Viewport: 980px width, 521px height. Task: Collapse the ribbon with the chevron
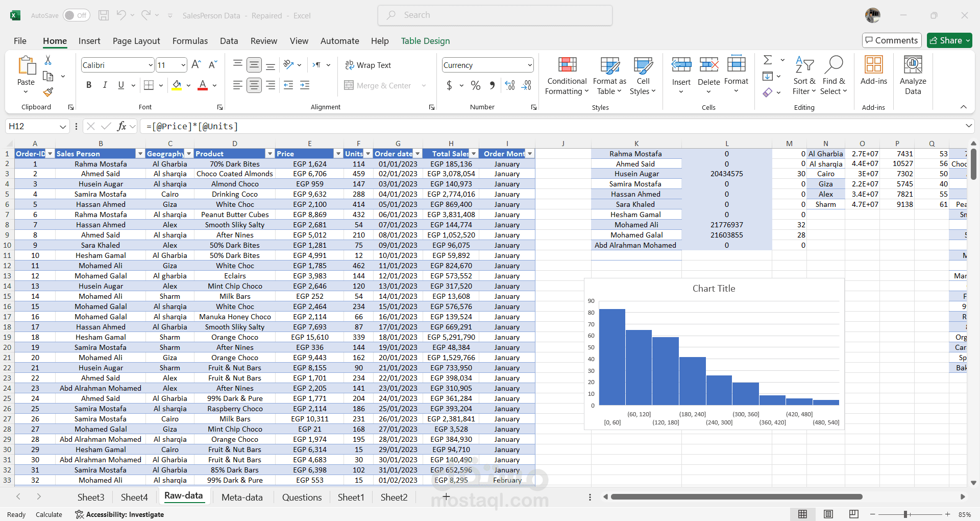[964, 107]
